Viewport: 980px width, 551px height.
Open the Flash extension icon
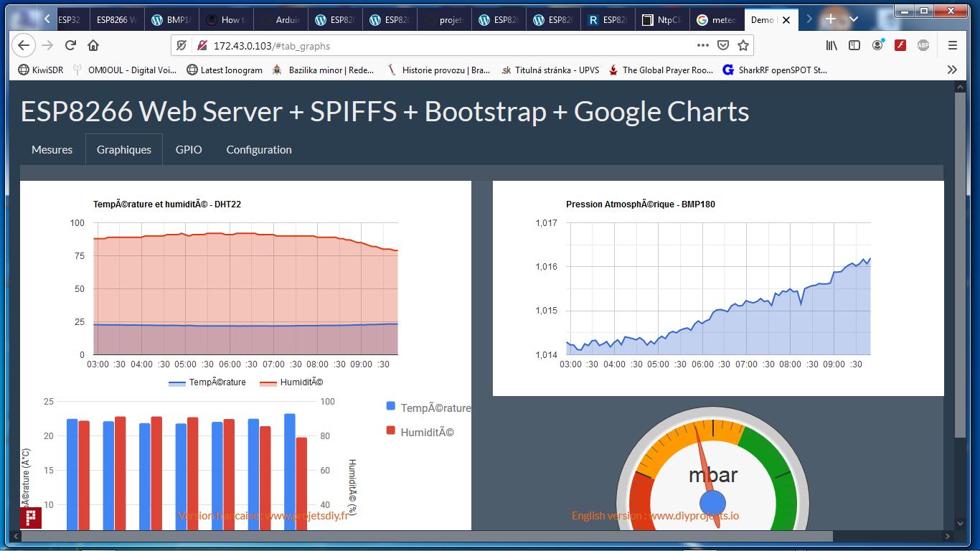[x=900, y=45]
